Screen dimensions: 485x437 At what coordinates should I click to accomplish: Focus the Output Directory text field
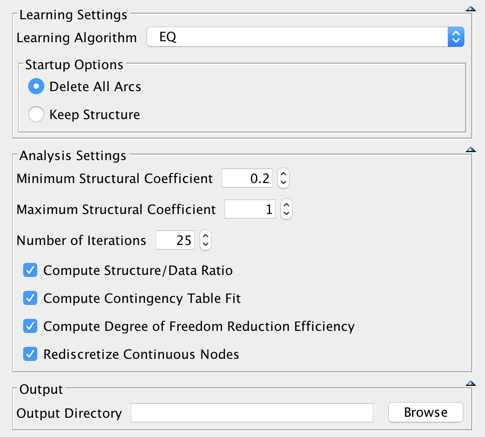252,413
